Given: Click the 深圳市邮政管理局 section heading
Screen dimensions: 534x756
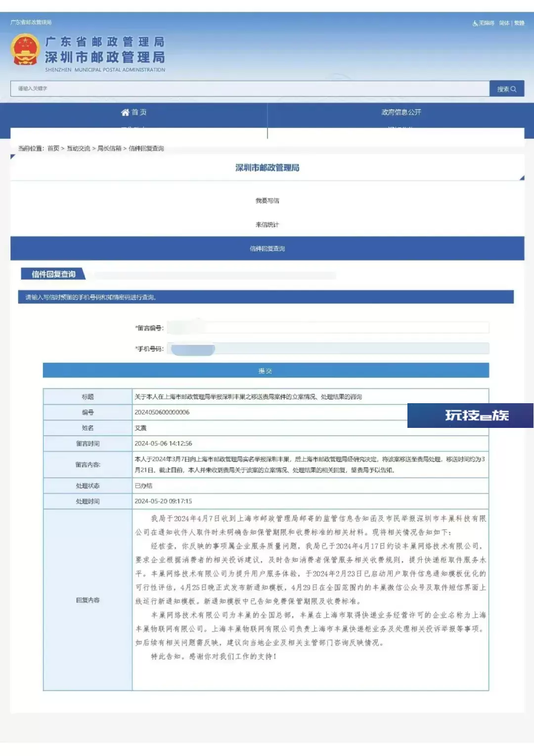Looking at the screenshot, I should click(267, 168).
